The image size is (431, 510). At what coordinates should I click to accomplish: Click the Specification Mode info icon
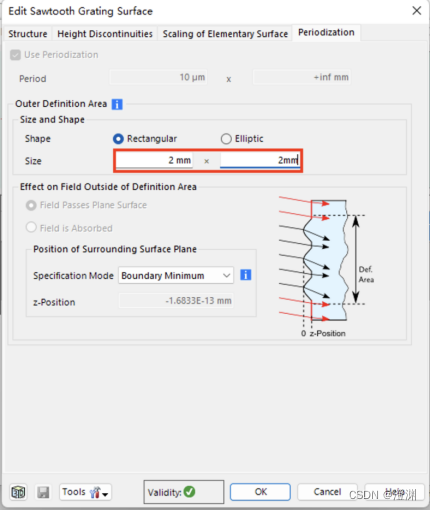tap(246, 275)
